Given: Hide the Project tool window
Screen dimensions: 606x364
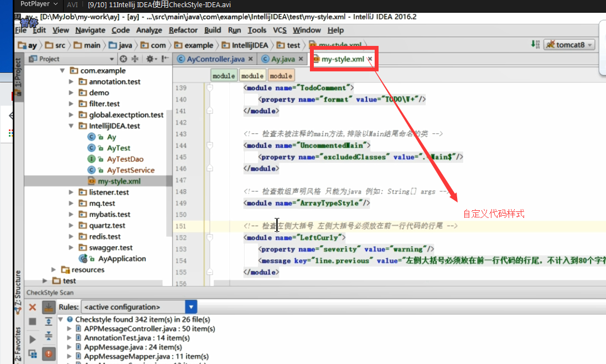Looking at the screenshot, I should pyautogui.click(x=165, y=59).
